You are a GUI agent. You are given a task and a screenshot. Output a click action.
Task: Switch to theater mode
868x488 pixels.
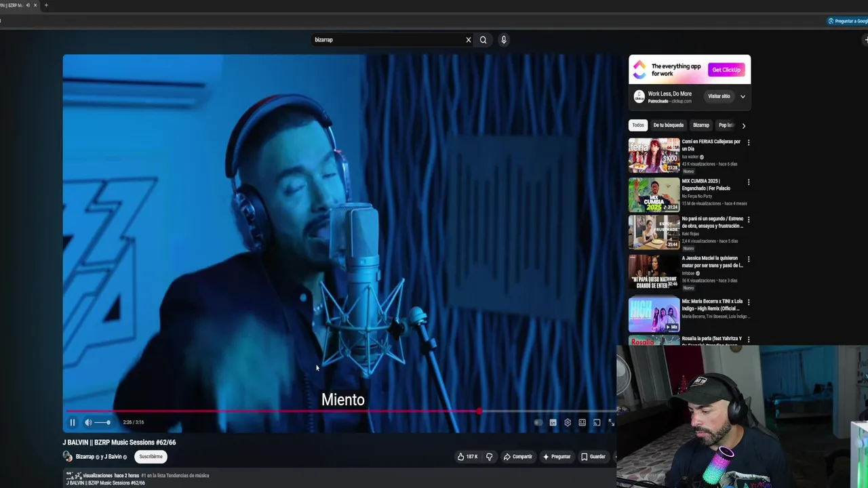pos(582,422)
